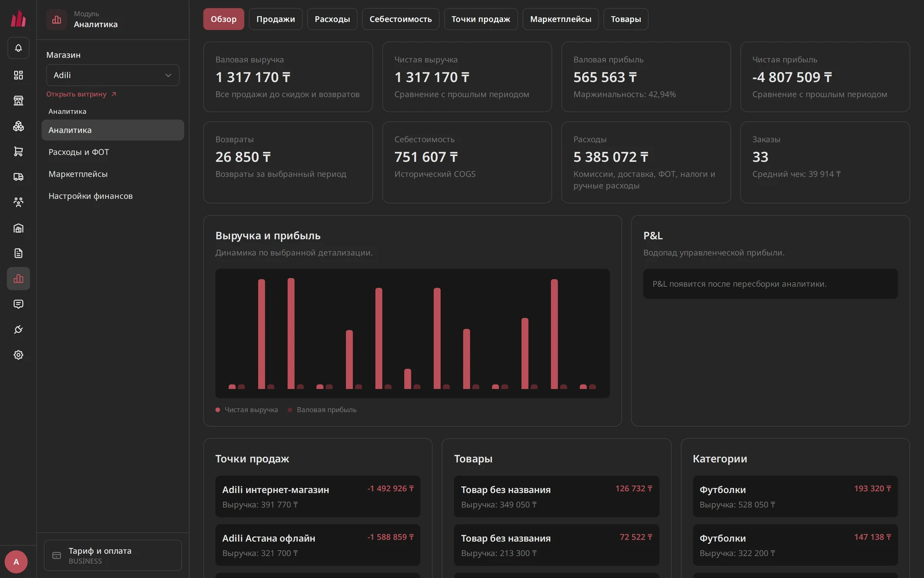
Task: Open Маркетплейсы in the sidebar menu
Action: (x=113, y=174)
